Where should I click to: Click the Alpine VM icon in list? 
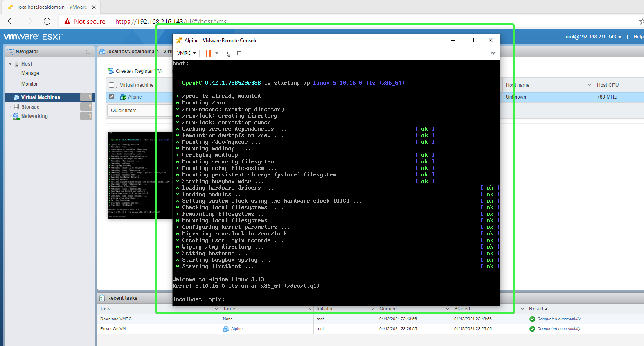click(123, 97)
